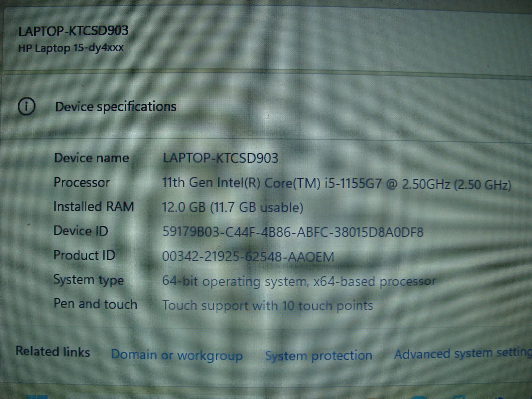Click the Product ID value ending AAOEM

(x=248, y=256)
